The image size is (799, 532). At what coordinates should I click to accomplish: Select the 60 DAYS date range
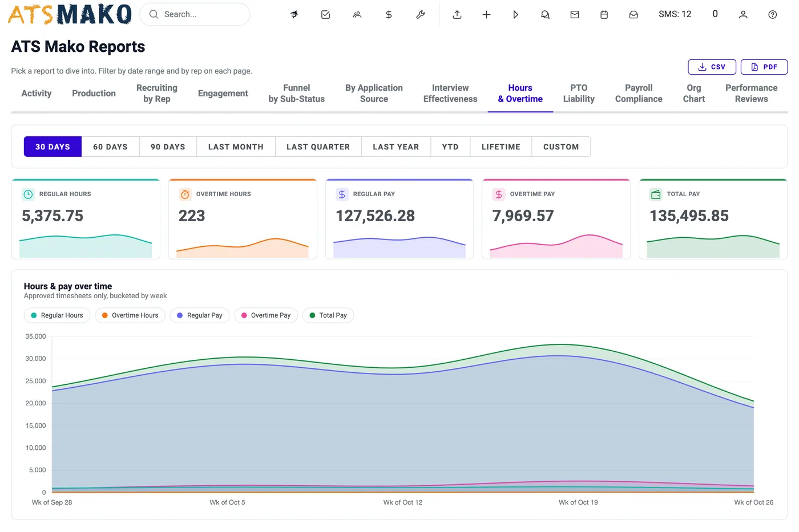tap(111, 147)
